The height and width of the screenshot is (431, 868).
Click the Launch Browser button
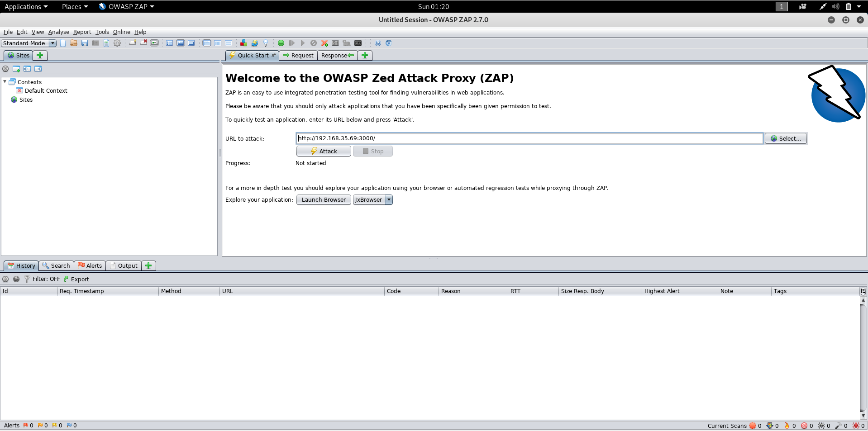pyautogui.click(x=324, y=200)
